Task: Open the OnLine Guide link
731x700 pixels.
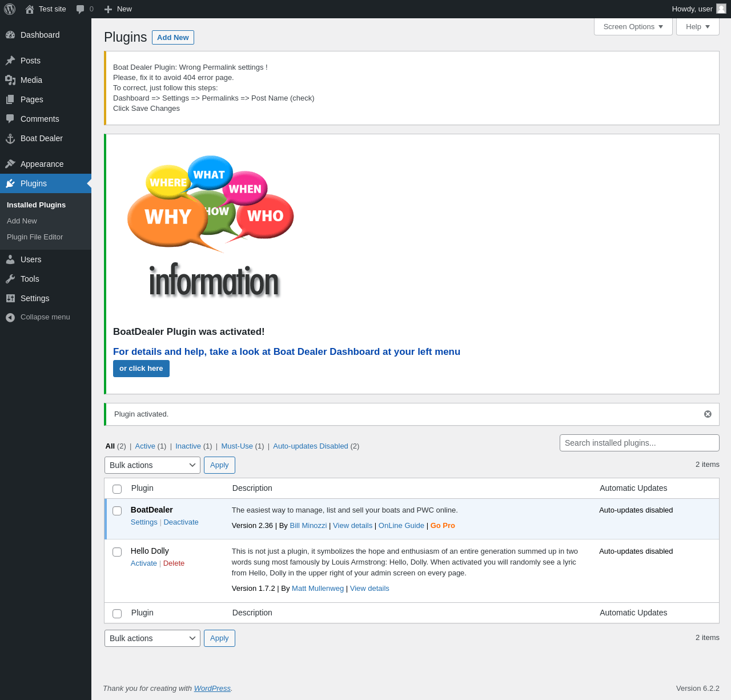Action: click(x=401, y=526)
